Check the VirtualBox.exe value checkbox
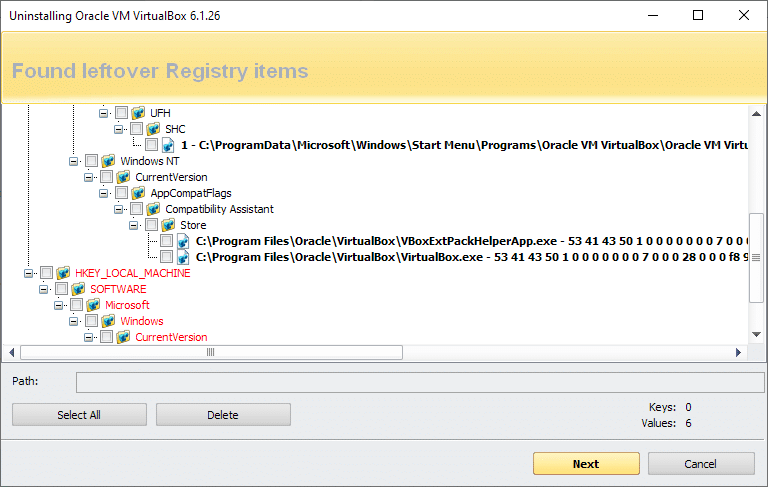Image resolution: width=768 pixels, height=487 pixels. click(x=167, y=257)
